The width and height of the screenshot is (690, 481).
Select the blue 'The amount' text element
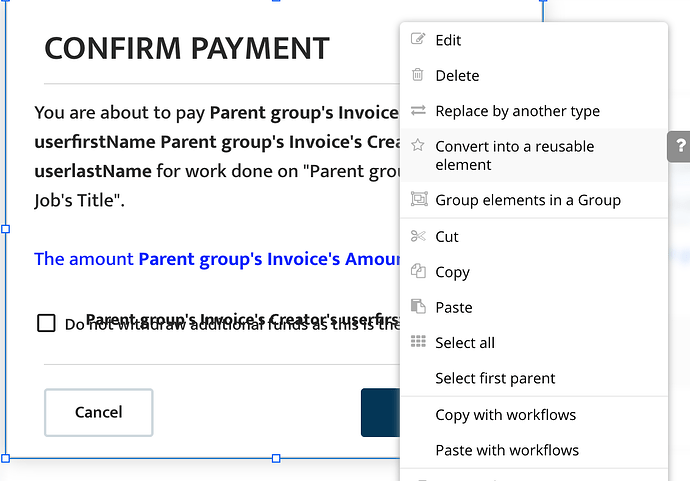[x=217, y=259]
